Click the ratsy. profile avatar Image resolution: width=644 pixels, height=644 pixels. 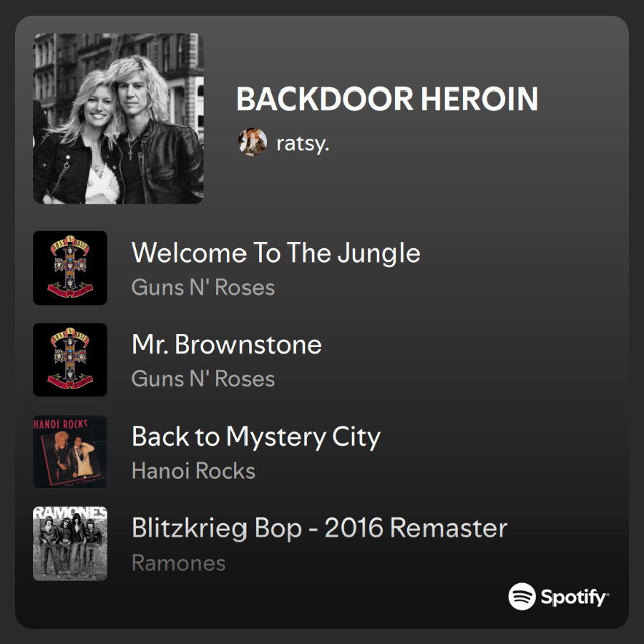252,142
